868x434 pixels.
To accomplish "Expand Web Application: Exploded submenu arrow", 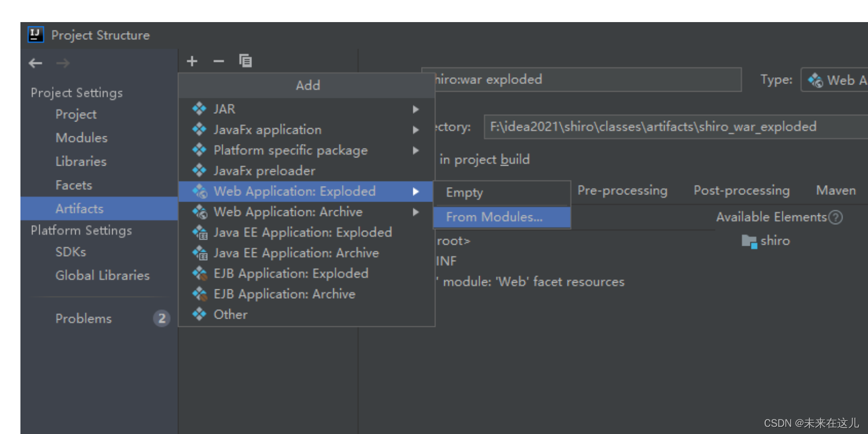I will pyautogui.click(x=415, y=192).
